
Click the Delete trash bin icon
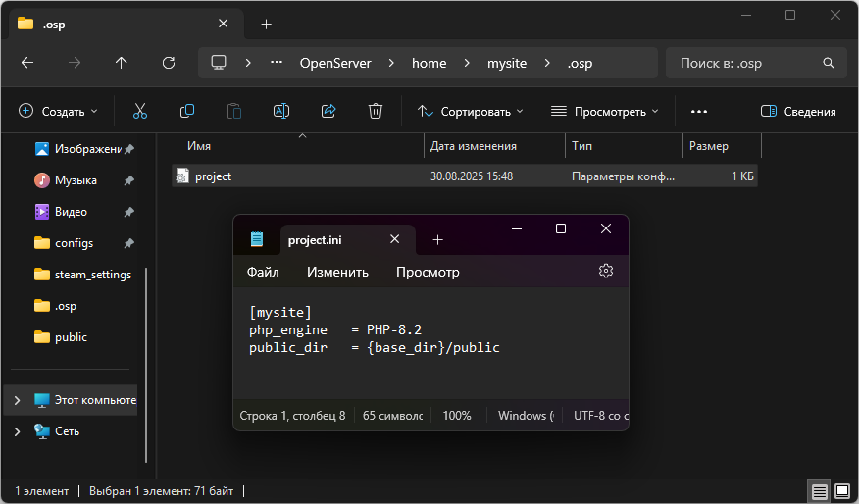376,112
